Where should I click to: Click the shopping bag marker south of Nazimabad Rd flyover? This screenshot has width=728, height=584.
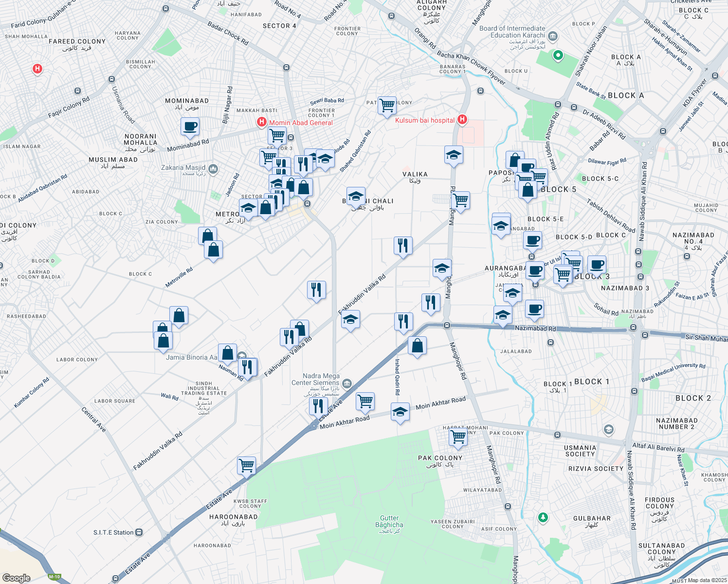point(417,346)
